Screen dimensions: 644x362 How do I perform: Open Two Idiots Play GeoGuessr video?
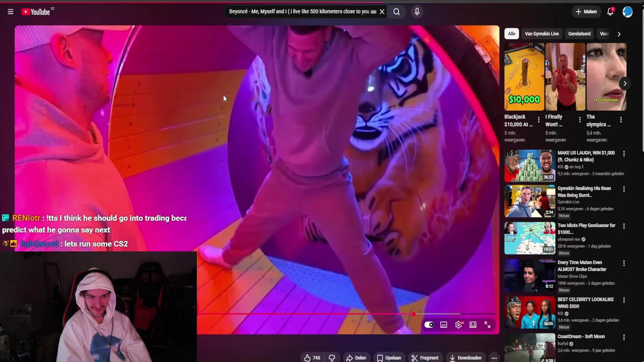coord(586,229)
